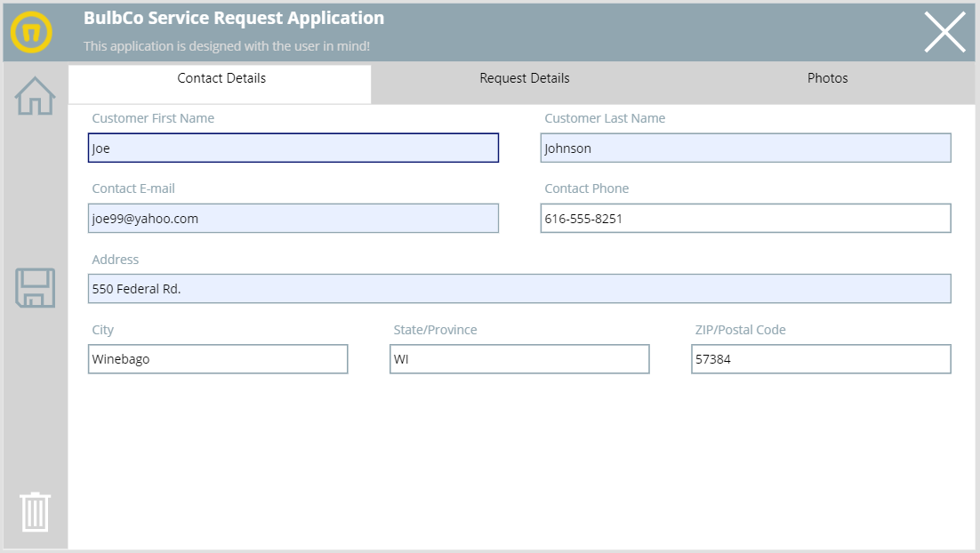980x553 pixels.
Task: Click the 'Contact E-mail' label
Action: click(x=133, y=188)
